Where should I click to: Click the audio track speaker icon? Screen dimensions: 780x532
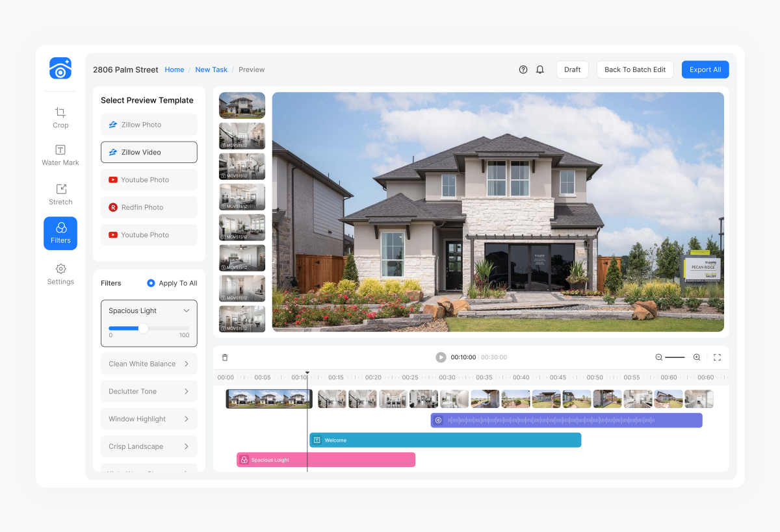pyautogui.click(x=438, y=420)
